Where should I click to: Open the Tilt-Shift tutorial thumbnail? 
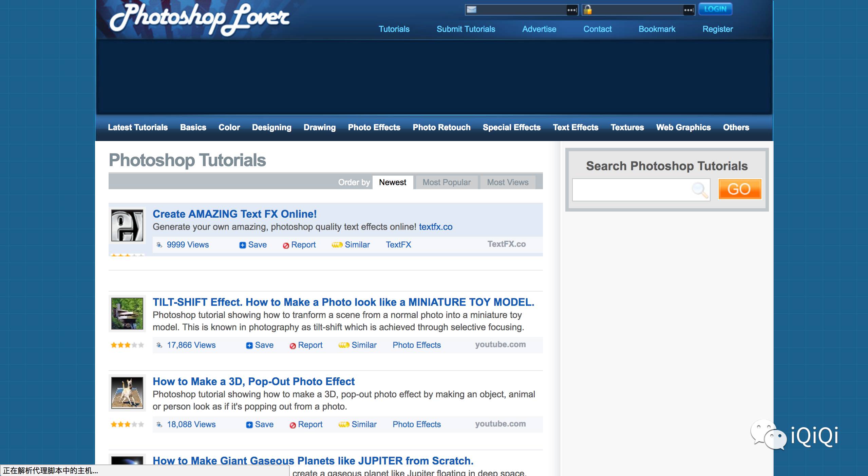click(127, 314)
